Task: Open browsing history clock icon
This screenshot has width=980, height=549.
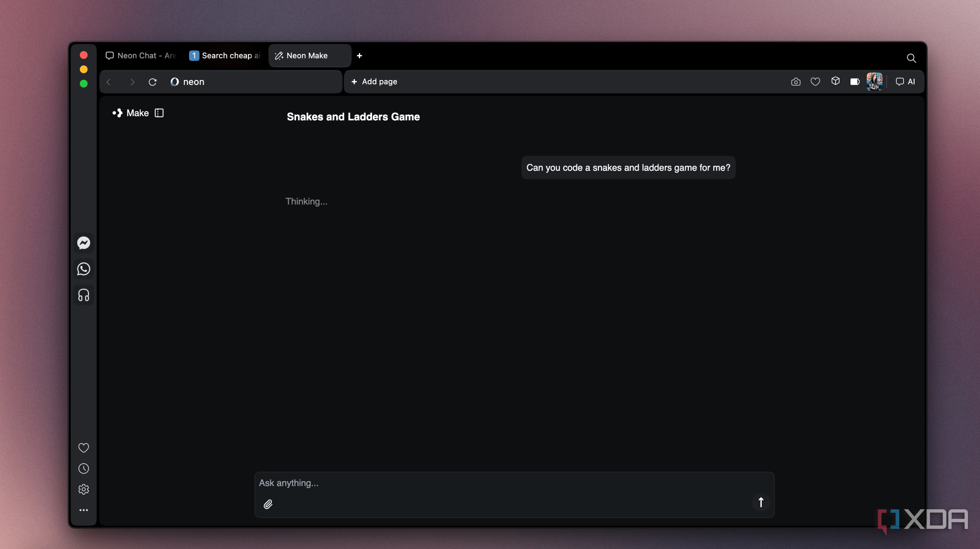Action: tap(84, 468)
